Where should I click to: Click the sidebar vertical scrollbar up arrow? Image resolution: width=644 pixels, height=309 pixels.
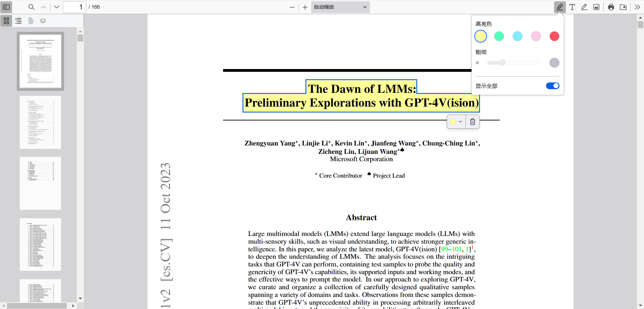point(80,31)
